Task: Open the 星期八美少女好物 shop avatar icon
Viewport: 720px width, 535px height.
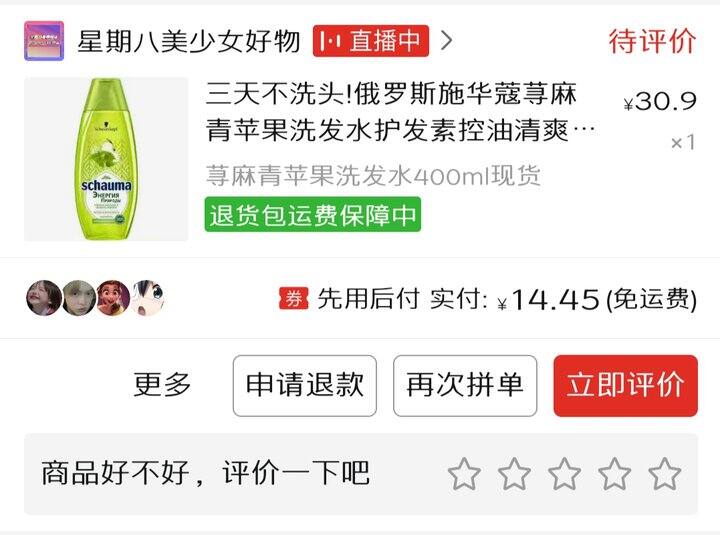Action: [x=44, y=41]
